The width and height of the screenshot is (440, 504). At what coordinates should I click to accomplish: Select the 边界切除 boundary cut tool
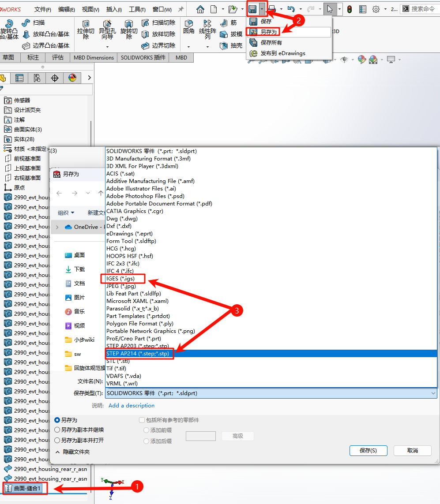pos(158,46)
